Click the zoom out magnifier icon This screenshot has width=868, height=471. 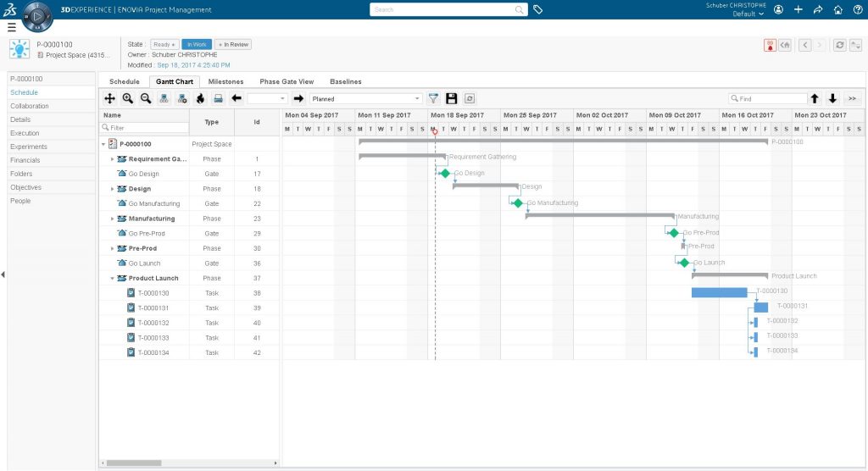click(146, 98)
